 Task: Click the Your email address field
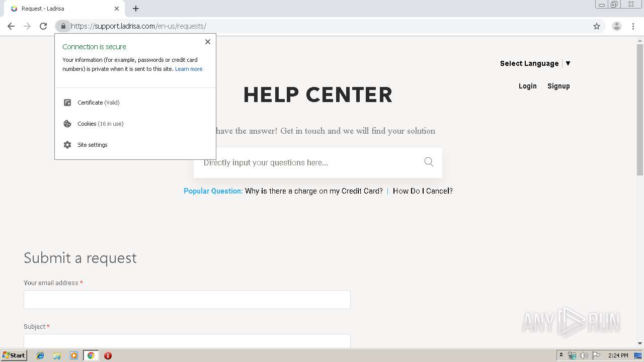tap(187, 300)
